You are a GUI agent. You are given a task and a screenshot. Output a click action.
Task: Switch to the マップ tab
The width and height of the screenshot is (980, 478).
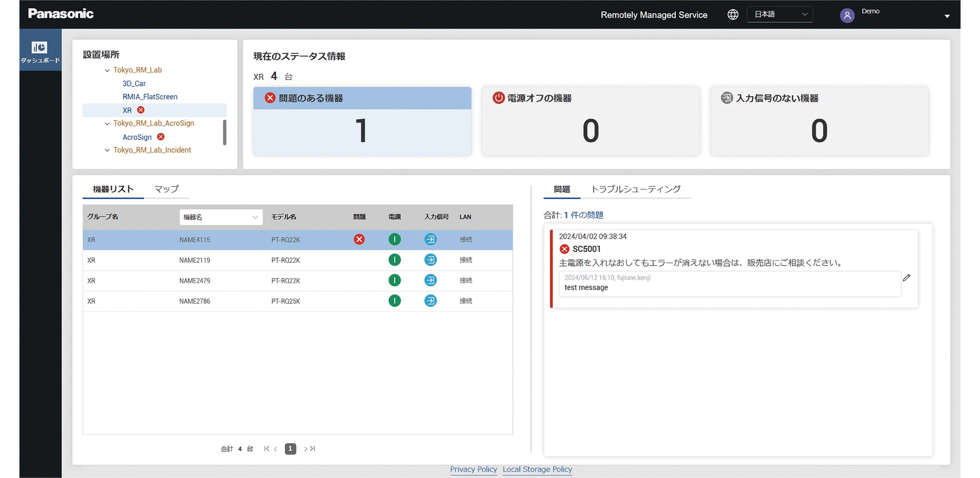(166, 189)
